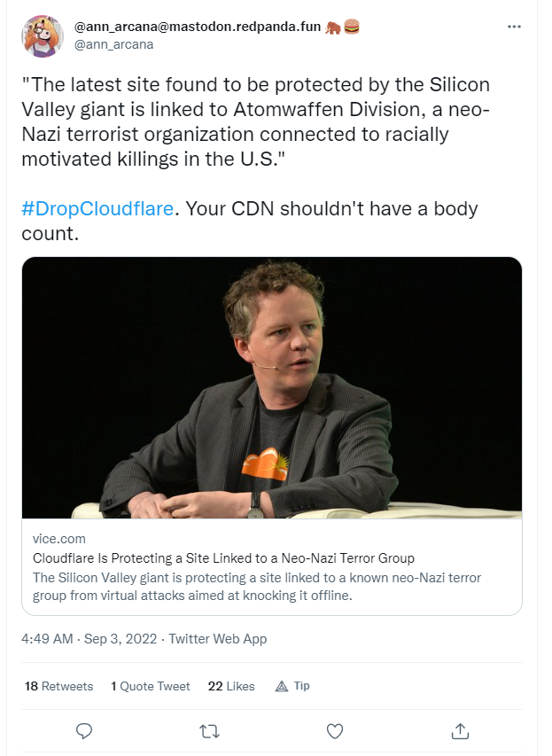The height and width of the screenshot is (756, 552).
Task: View the 22 Likes list
Action: click(231, 686)
